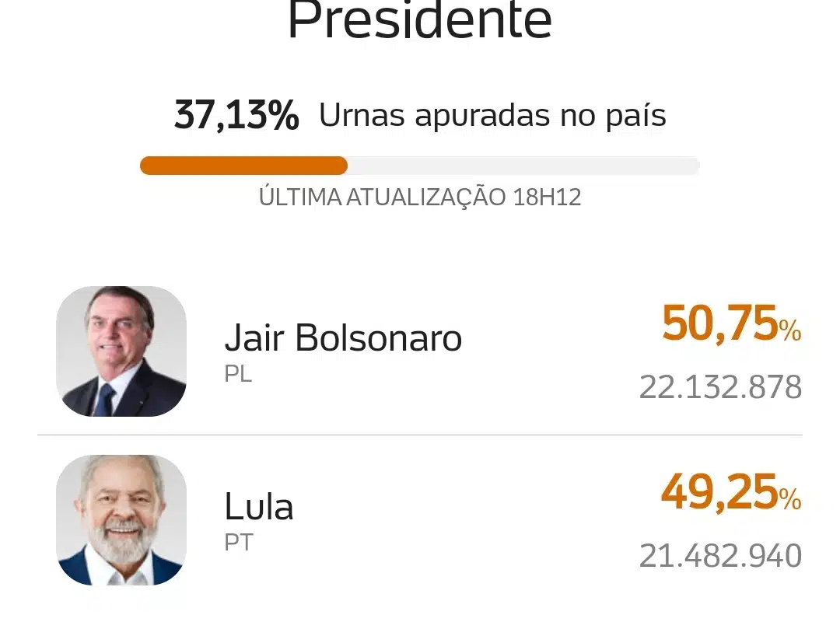The image size is (840, 629).
Task: Click the divider line between the candidates
Action: click(x=420, y=435)
